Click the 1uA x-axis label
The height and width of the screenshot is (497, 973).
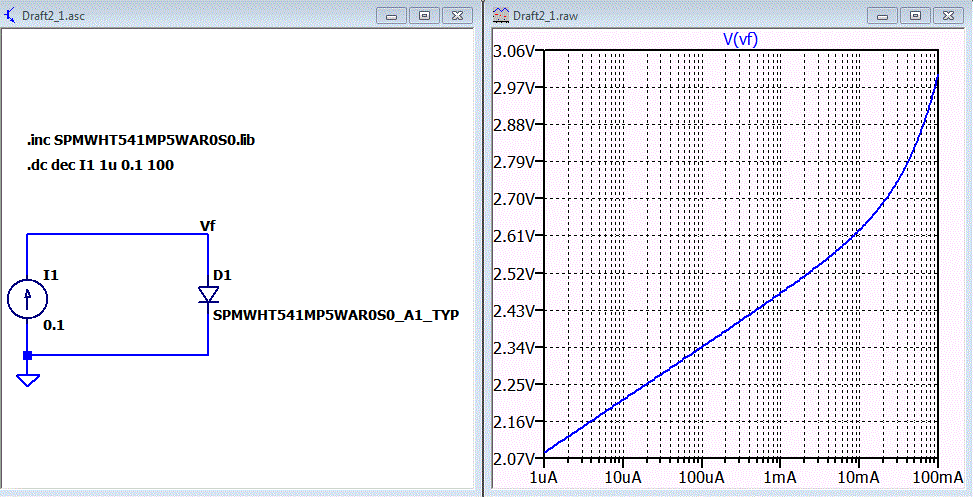[544, 478]
